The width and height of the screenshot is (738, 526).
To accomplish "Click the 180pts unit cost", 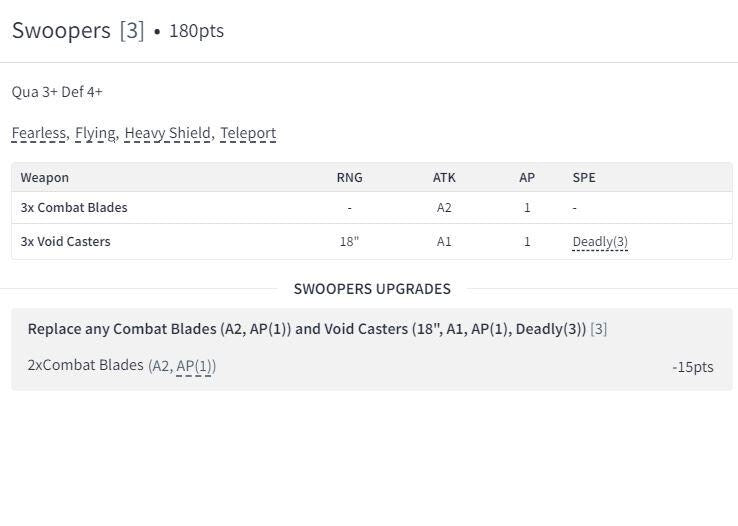I will pos(196,31).
